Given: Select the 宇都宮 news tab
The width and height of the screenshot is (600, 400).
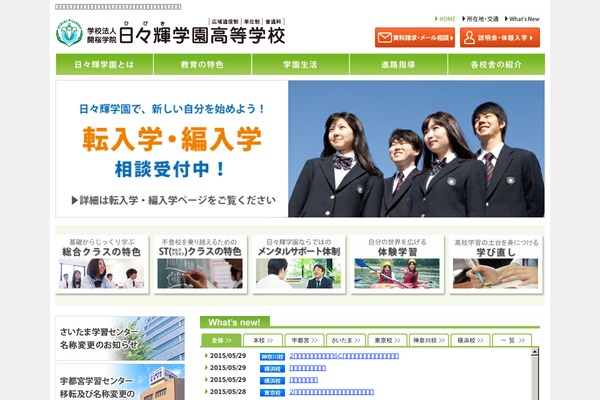Looking at the screenshot, I should pos(304,340).
